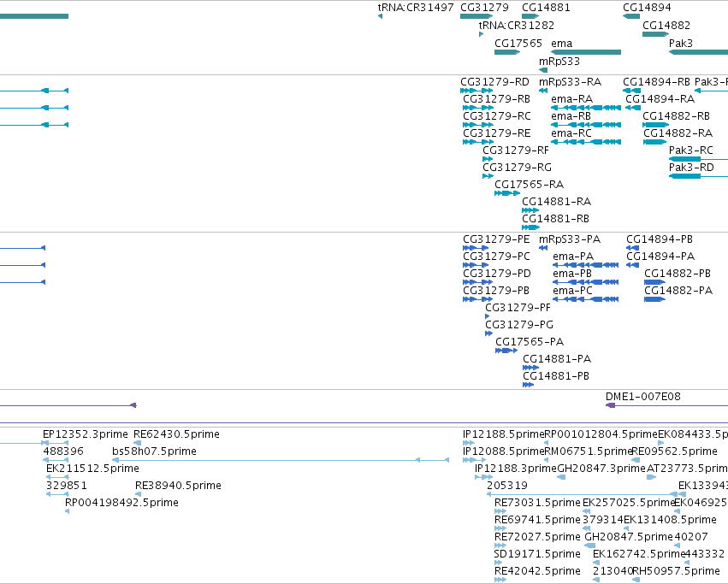
Task: Select EST IP12088.5prime
Action: pos(503,451)
